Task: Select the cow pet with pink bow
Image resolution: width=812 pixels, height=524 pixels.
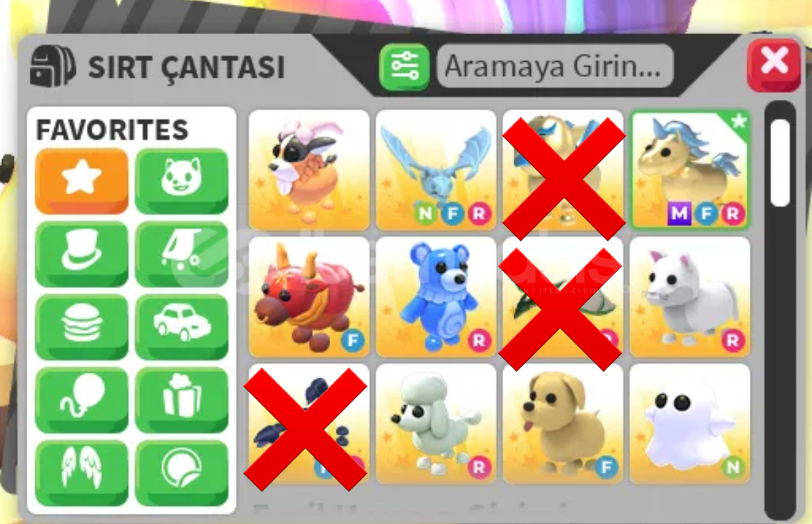Action: click(x=309, y=169)
